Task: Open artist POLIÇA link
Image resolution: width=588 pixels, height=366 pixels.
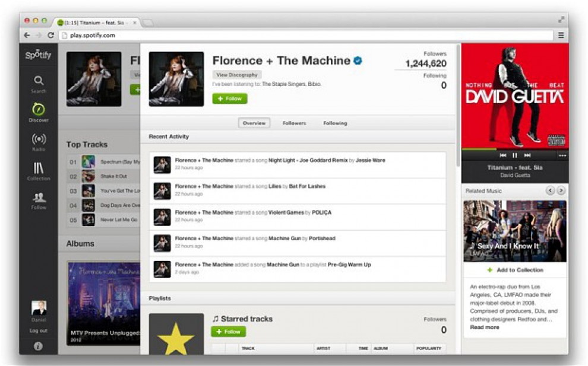Action: pyautogui.click(x=321, y=212)
